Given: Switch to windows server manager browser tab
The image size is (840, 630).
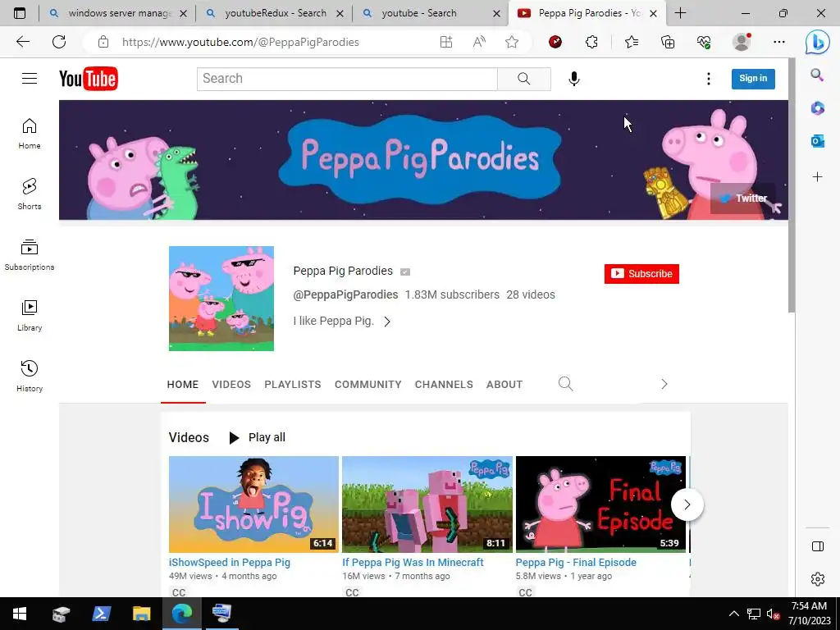Looking at the screenshot, I should (x=117, y=13).
